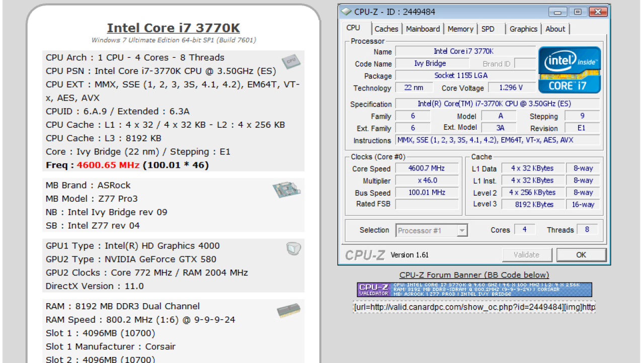Click the Revision value E1
The width and height of the screenshot is (644, 363).
(582, 128)
